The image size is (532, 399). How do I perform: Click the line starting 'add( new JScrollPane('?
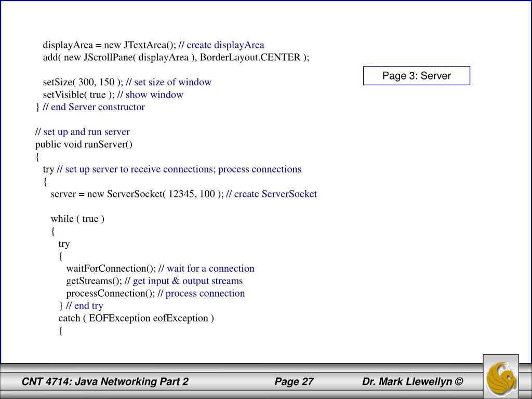click(176, 57)
